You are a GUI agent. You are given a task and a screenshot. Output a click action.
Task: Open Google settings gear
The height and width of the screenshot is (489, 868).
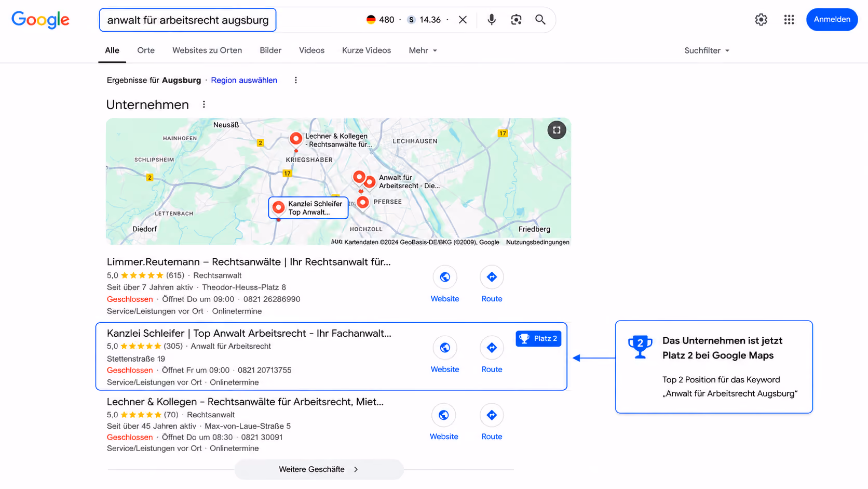click(761, 20)
